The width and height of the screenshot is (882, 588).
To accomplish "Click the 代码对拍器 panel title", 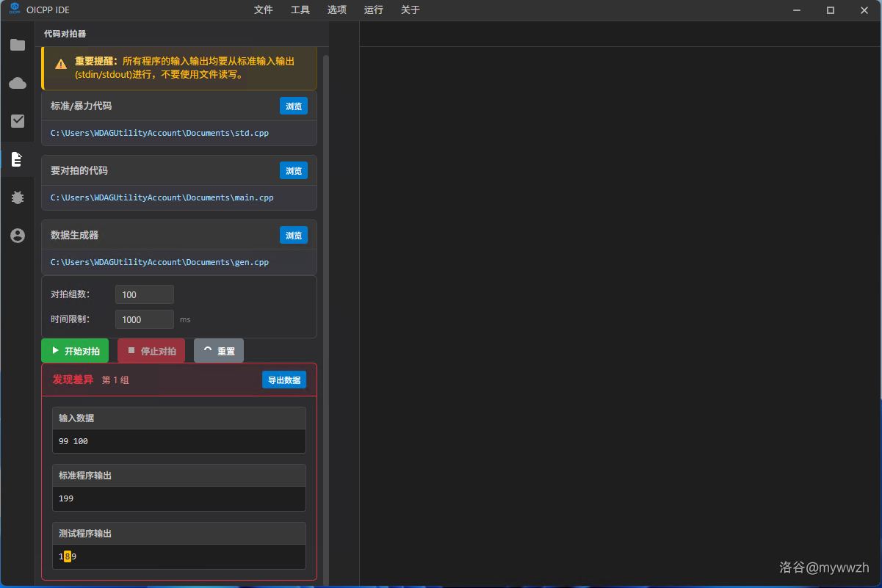I will pos(65,34).
